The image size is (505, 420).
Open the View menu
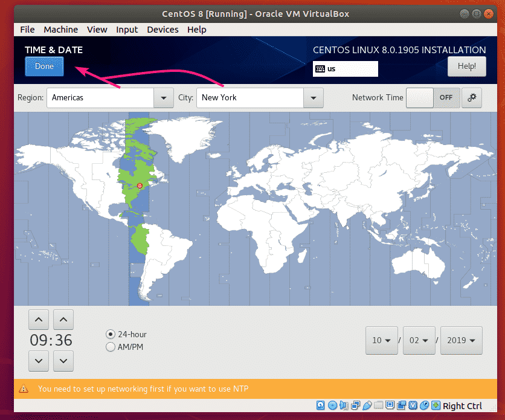97,30
